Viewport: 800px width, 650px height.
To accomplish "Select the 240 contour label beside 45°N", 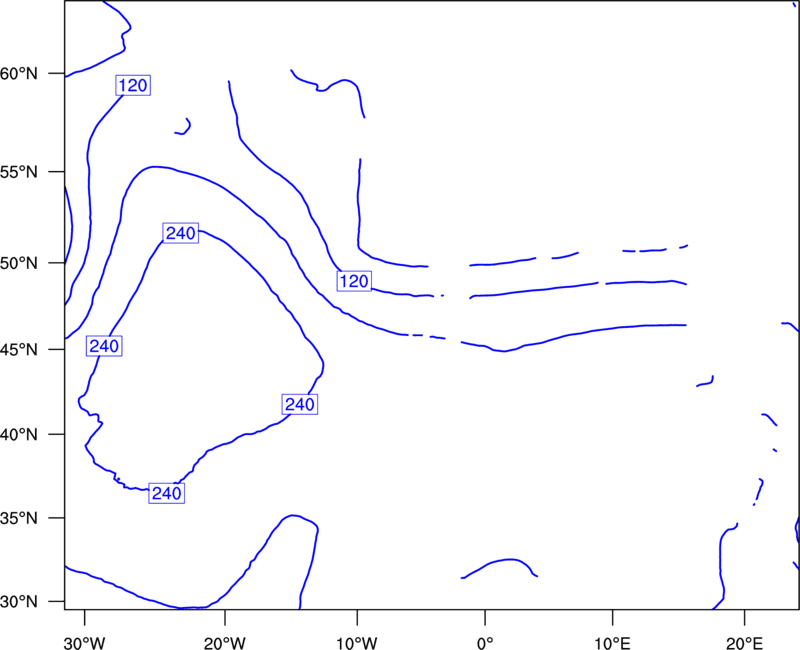I will coord(104,346).
